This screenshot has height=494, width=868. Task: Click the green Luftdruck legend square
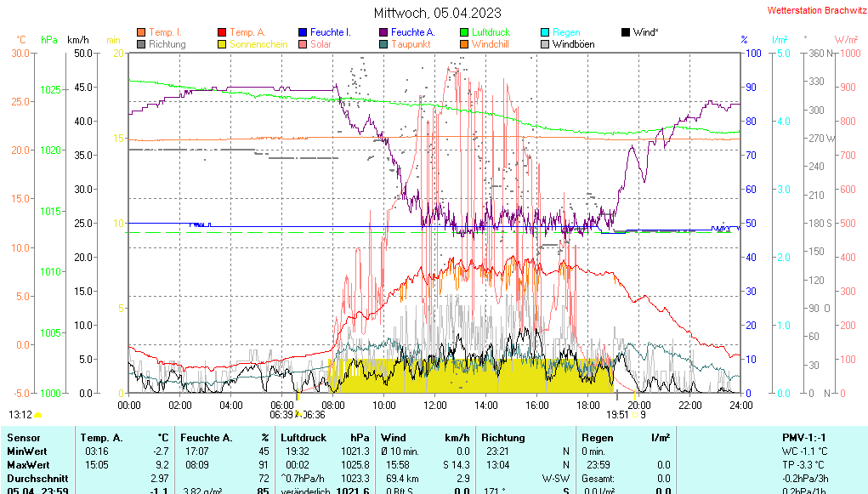(x=464, y=32)
